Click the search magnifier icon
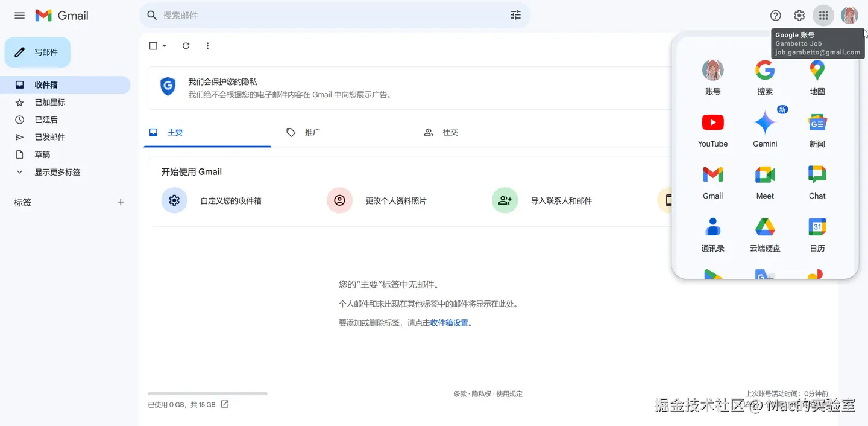Viewport: 868px width, 426px height. [x=152, y=15]
